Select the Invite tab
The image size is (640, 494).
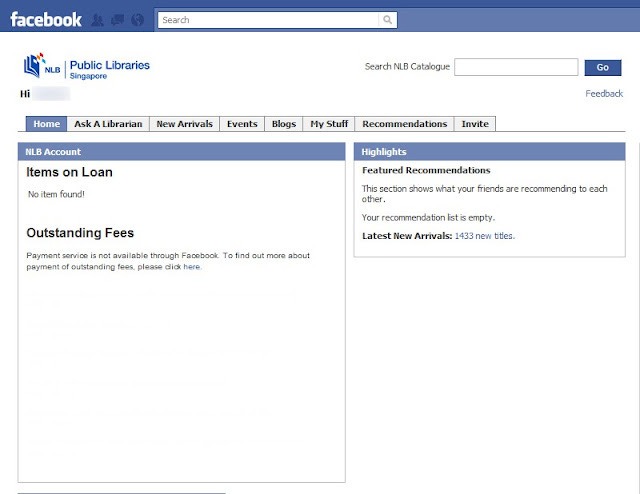coord(475,124)
